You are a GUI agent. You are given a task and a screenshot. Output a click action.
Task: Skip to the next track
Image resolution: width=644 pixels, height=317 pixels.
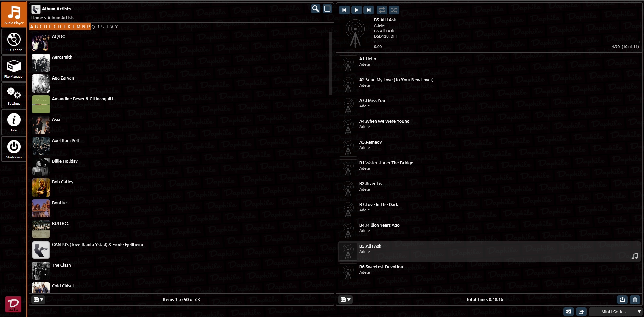(369, 10)
